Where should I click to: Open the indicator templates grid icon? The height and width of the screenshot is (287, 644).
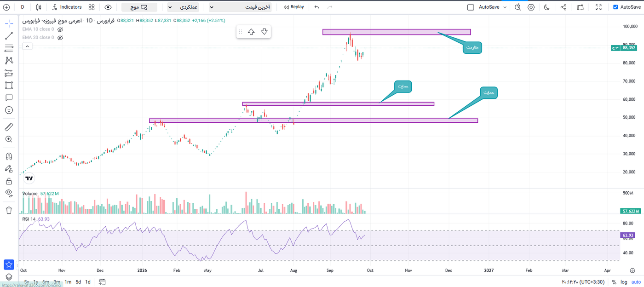coord(92,7)
